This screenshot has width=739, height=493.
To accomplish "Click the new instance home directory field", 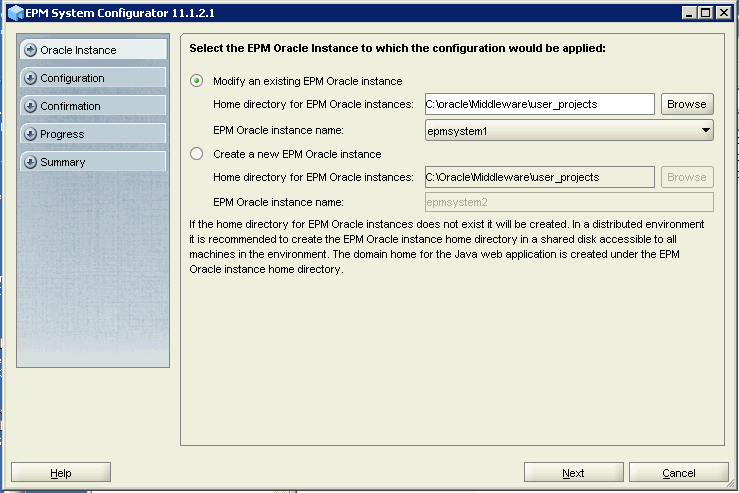I will [540, 177].
